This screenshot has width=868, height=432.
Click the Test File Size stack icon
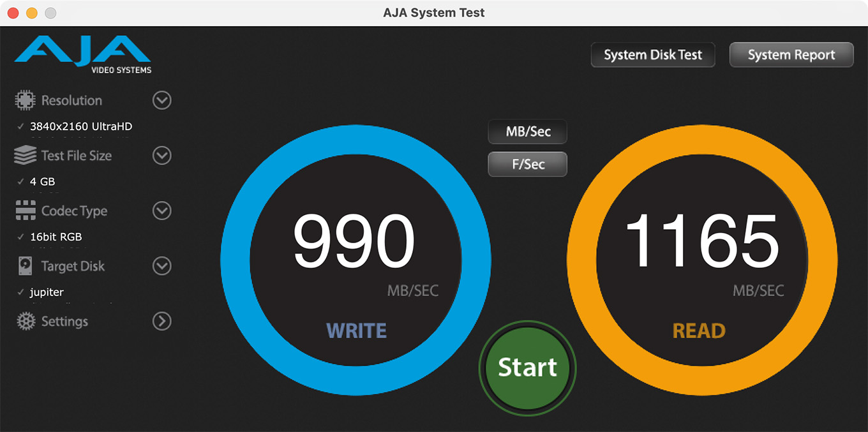pos(25,155)
